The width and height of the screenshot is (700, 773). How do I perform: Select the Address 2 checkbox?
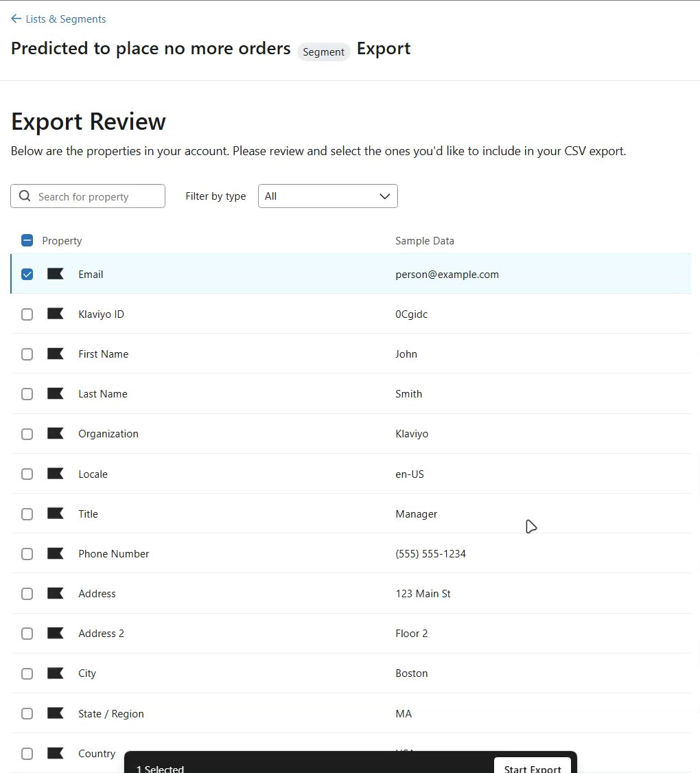tap(27, 634)
